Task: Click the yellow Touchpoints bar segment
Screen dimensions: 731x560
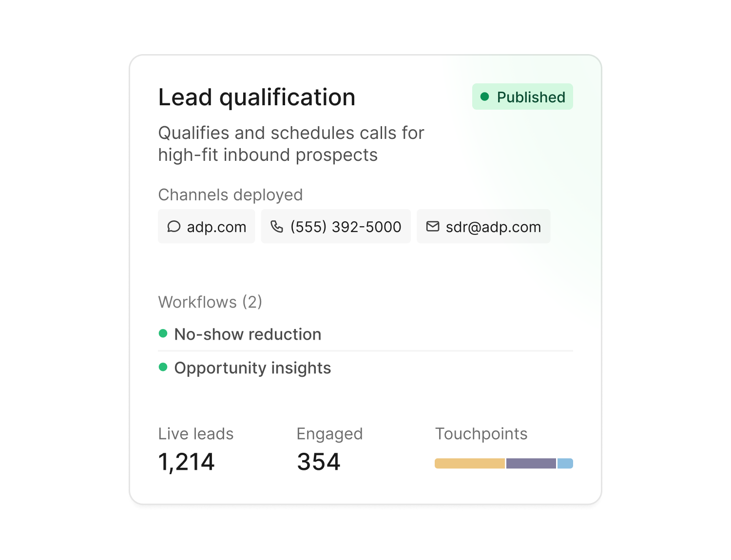Action: 469,463
